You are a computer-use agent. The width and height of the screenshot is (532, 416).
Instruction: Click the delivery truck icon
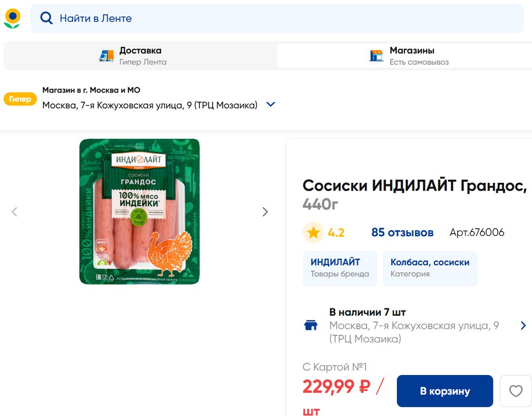[107, 56]
